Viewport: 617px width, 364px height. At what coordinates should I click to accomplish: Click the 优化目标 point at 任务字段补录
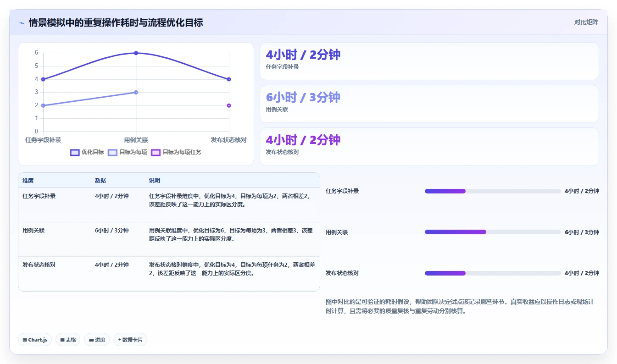(x=43, y=79)
